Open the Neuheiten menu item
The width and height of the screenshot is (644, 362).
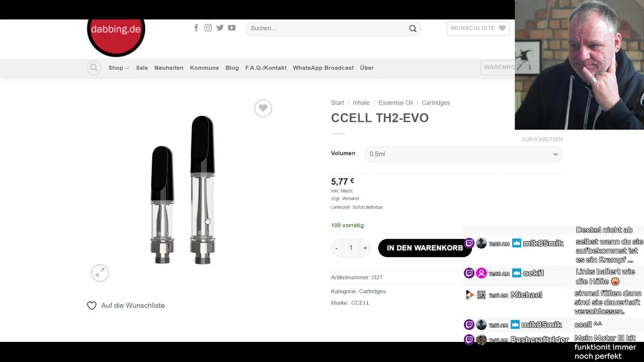pos(169,68)
